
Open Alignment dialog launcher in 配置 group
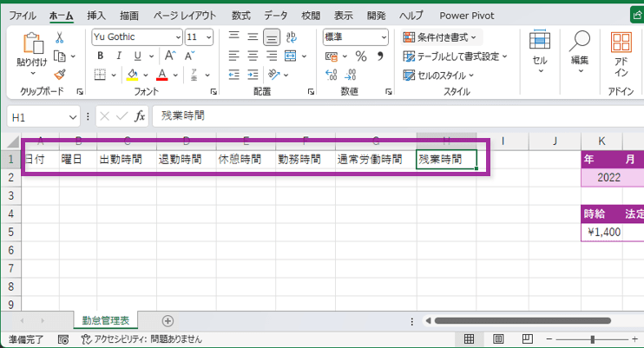pyautogui.click(x=311, y=92)
